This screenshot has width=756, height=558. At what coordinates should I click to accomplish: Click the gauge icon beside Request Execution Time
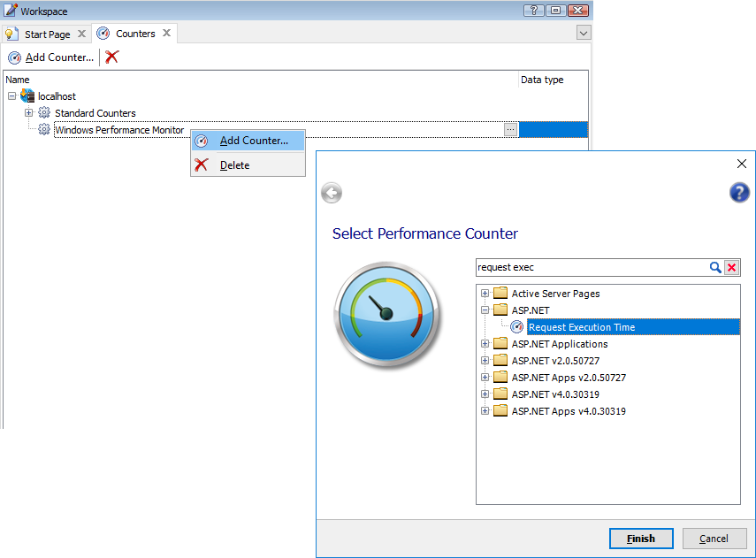tap(517, 327)
